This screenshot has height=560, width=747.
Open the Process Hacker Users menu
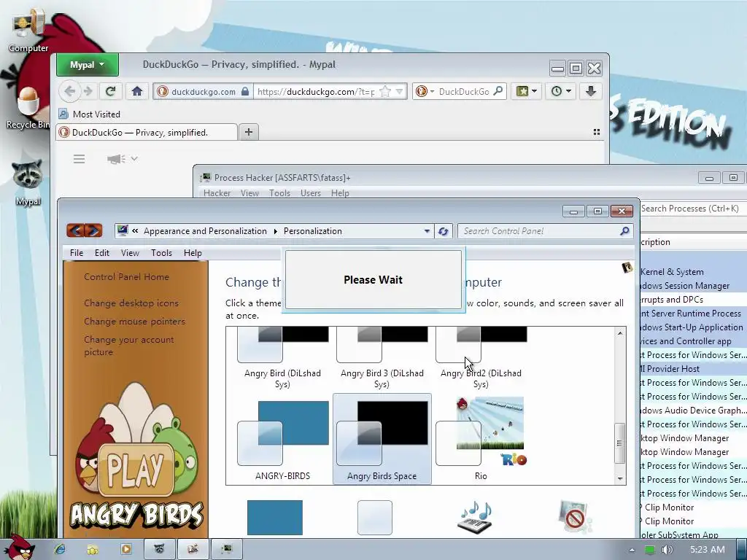311,192
